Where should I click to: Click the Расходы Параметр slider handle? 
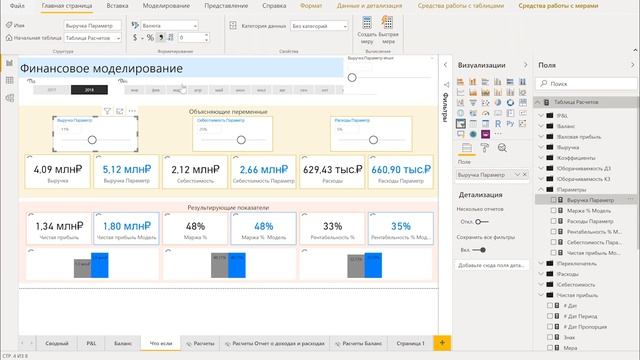pyautogui.click(x=373, y=140)
